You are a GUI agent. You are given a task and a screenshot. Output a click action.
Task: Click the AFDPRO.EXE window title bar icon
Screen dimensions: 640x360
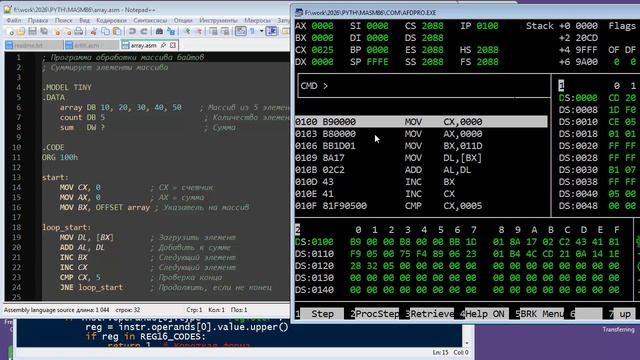299,12
